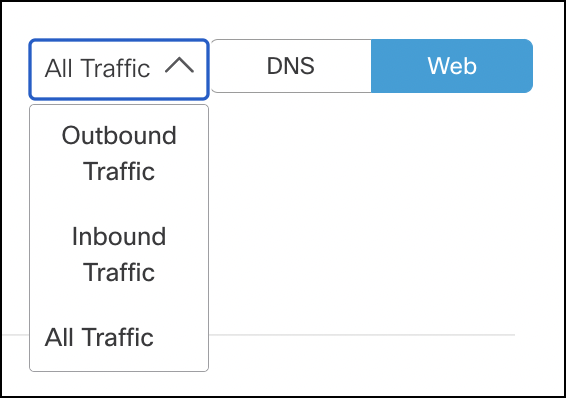Click the word Outbound in the list
566x398 pixels.
click(119, 136)
